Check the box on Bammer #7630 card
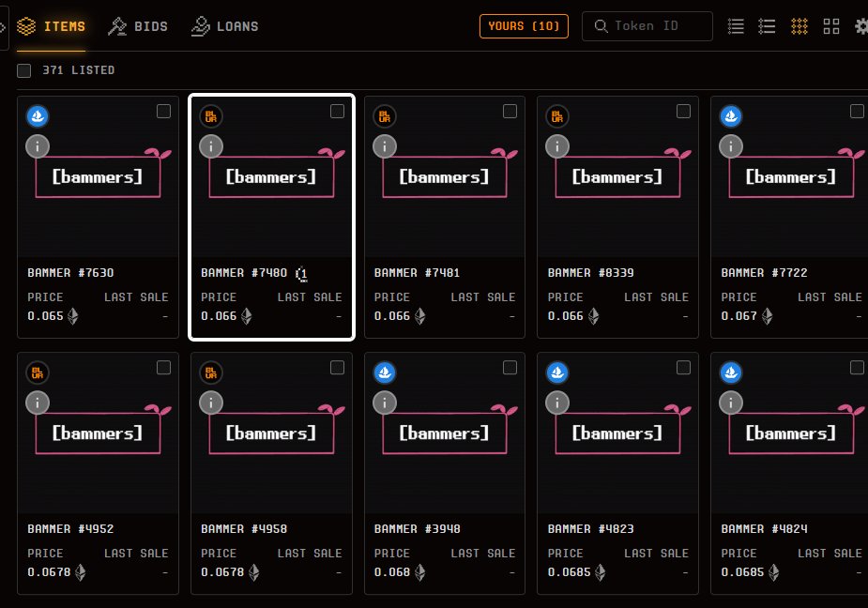 [163, 112]
